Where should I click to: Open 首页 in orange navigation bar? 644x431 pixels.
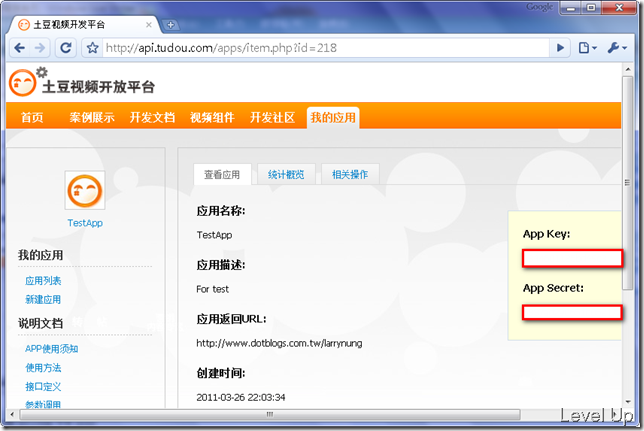[32, 118]
